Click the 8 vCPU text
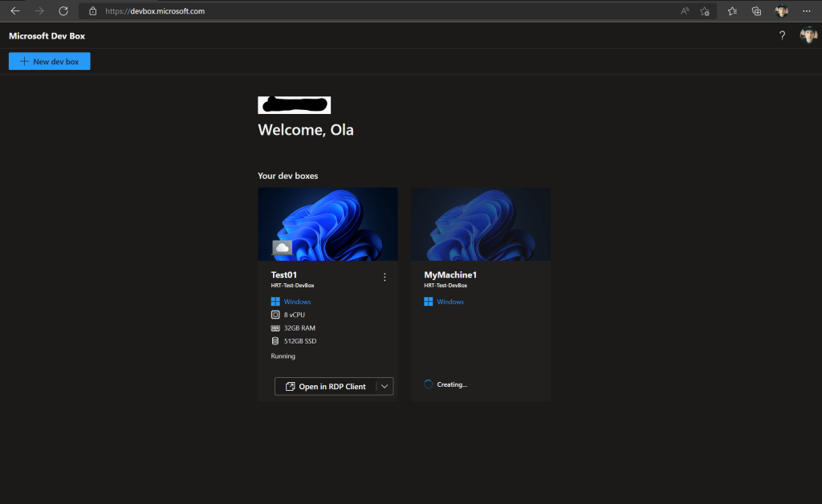The image size is (822, 504). (294, 315)
